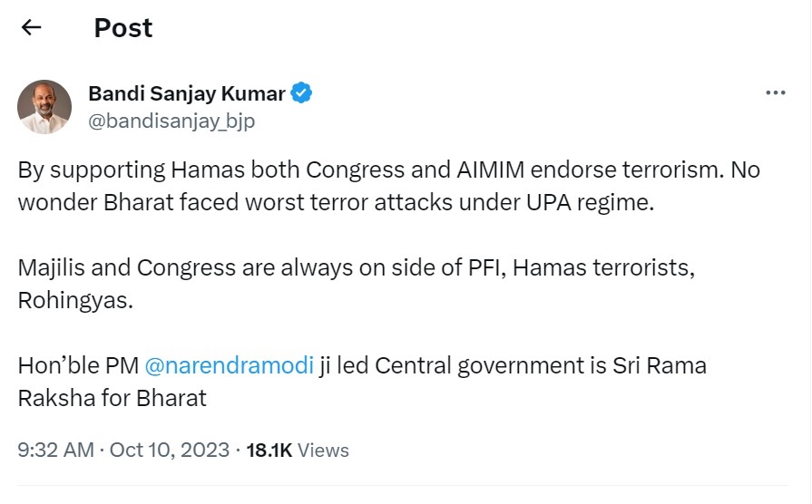Viewport: 812px width, 504px height.
Task: Click the phrase Hon'ble PM
Action: 78,366
